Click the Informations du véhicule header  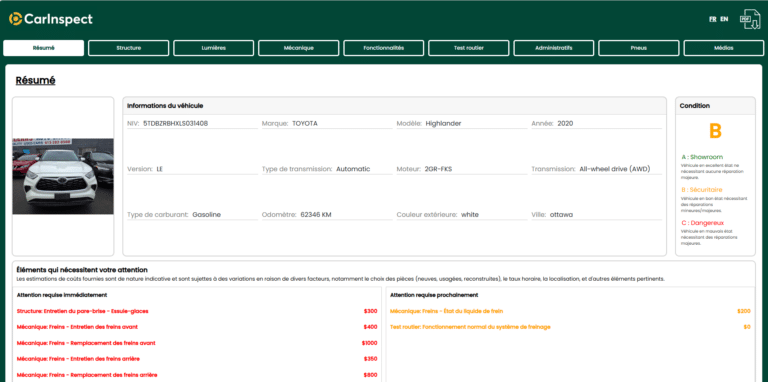(x=165, y=105)
